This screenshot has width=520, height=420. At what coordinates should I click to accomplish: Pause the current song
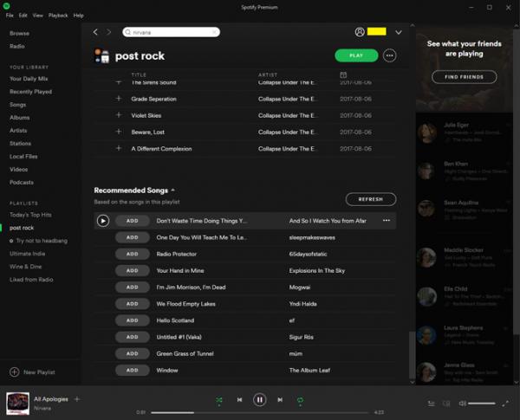(x=260, y=400)
